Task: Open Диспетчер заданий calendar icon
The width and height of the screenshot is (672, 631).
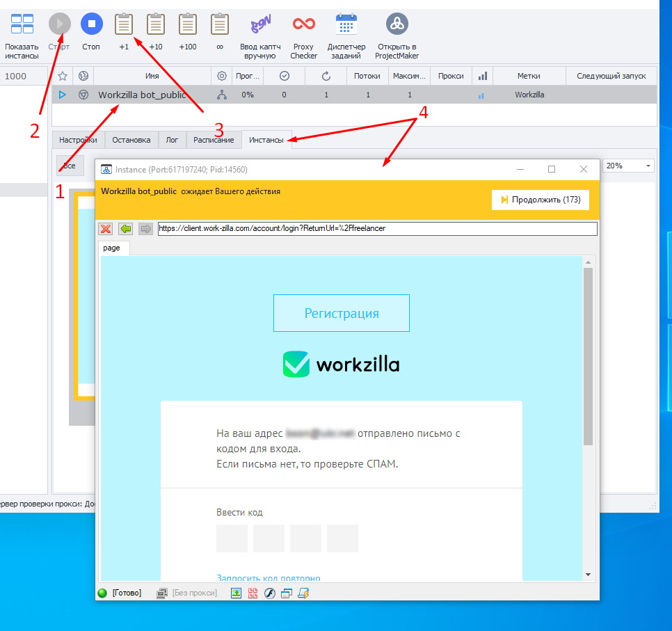Action: [x=346, y=24]
